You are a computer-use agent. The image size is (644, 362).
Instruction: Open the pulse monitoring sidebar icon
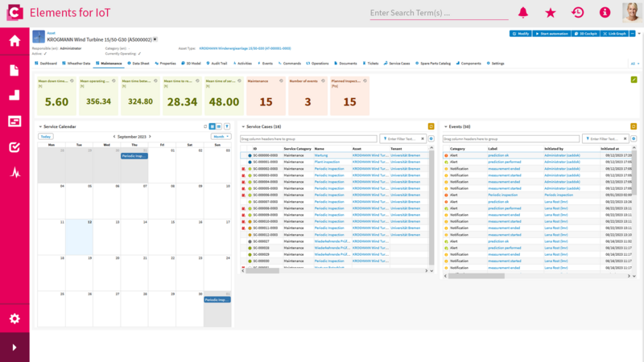[14, 173]
